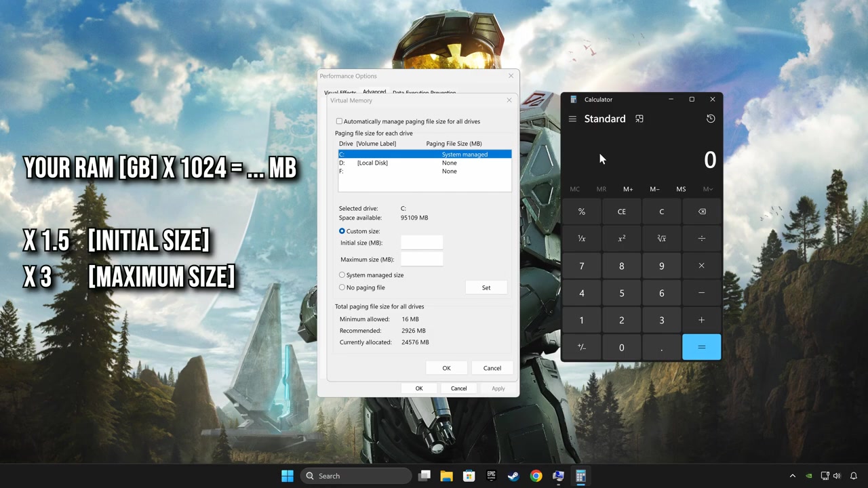
Task: Click number 9 on Calculator
Action: [x=662, y=266]
